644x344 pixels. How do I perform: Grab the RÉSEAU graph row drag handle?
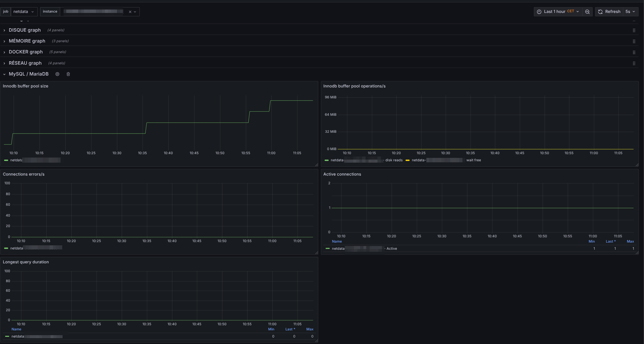634,63
